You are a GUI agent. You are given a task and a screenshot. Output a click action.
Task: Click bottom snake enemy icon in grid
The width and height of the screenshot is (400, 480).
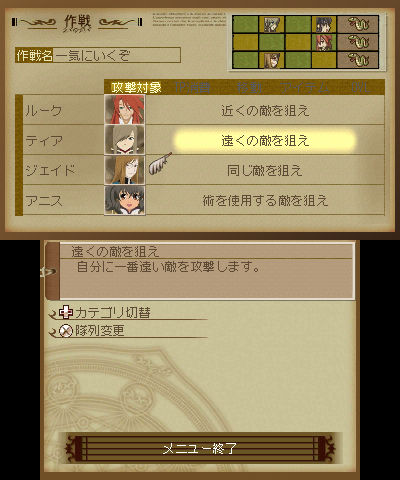pyautogui.click(x=358, y=60)
